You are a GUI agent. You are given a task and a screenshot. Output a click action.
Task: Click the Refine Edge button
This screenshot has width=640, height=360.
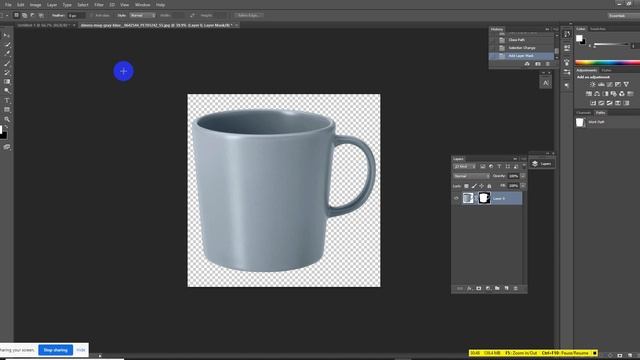click(x=248, y=16)
